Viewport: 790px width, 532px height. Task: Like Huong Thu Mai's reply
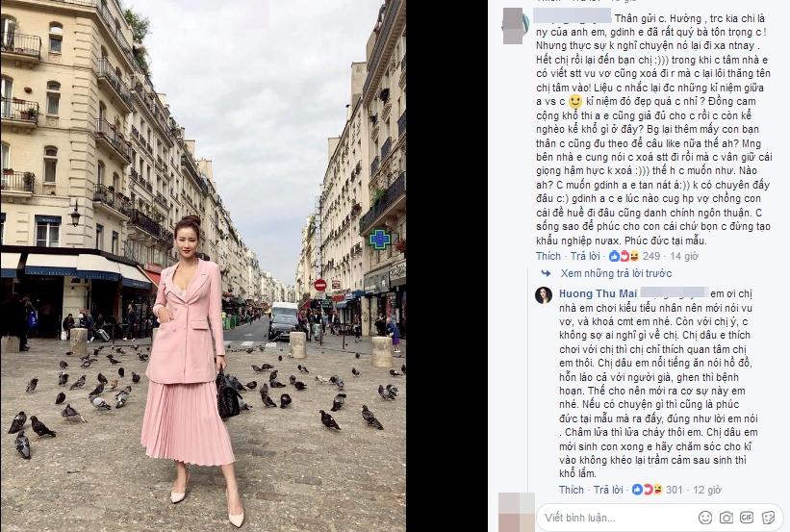[x=572, y=489]
